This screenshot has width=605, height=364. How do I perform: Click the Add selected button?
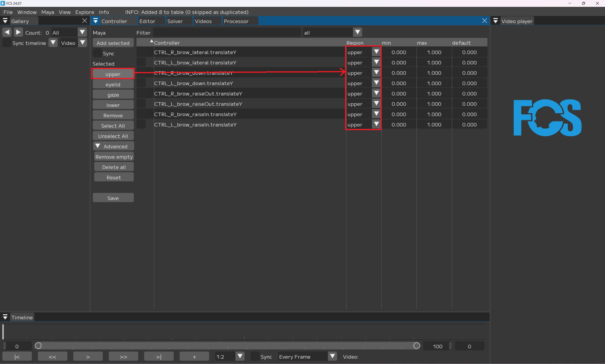(x=113, y=43)
